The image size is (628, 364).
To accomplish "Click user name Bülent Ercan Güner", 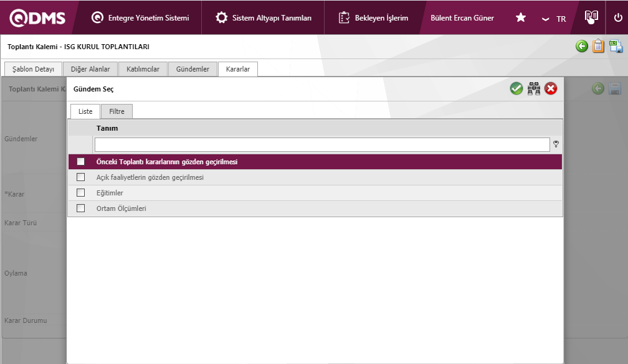I will [462, 18].
